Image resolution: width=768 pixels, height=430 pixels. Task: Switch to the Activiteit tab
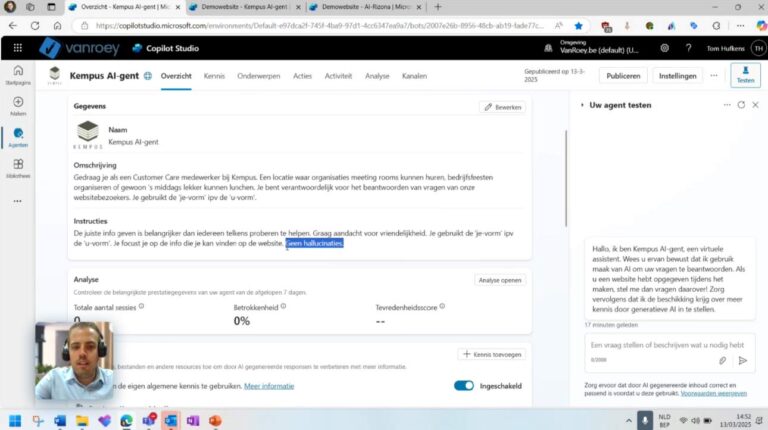coord(338,76)
